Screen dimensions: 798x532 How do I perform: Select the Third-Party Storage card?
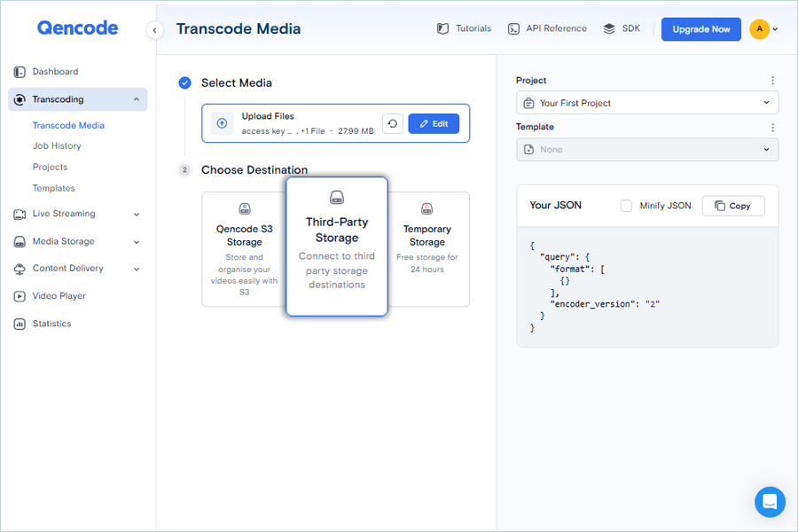pyautogui.click(x=337, y=246)
